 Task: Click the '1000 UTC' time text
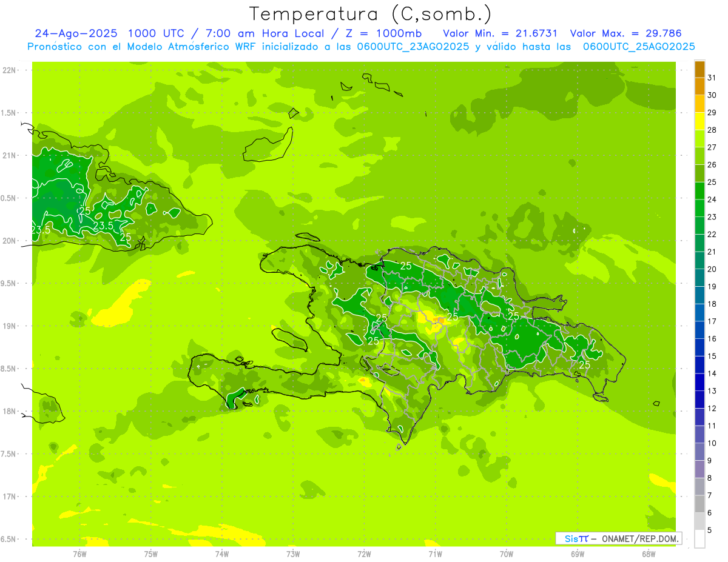[x=156, y=33]
